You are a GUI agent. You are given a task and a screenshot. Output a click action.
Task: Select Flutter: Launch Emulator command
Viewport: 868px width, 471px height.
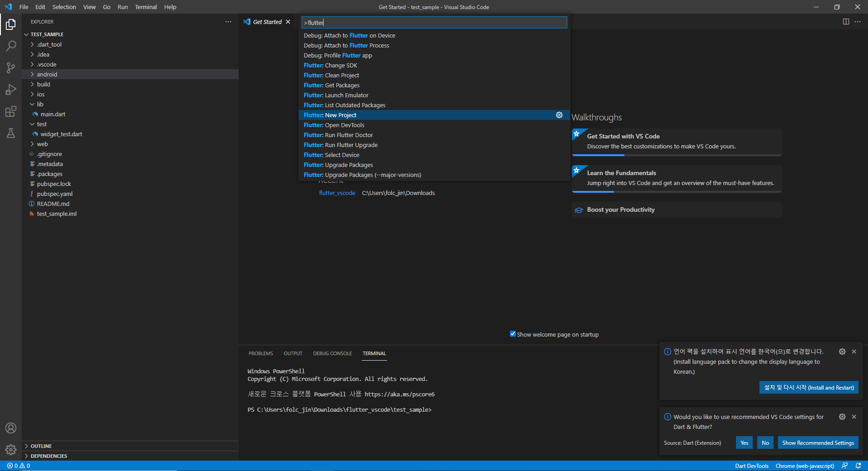pyautogui.click(x=434, y=95)
